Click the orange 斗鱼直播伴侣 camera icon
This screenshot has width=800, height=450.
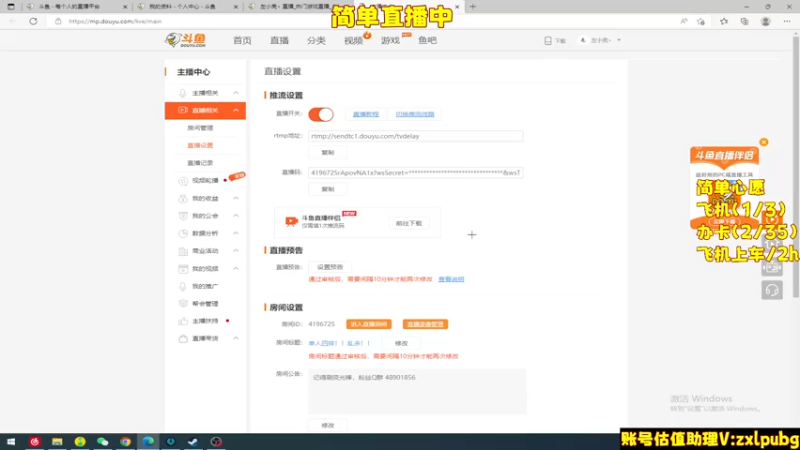pos(291,221)
